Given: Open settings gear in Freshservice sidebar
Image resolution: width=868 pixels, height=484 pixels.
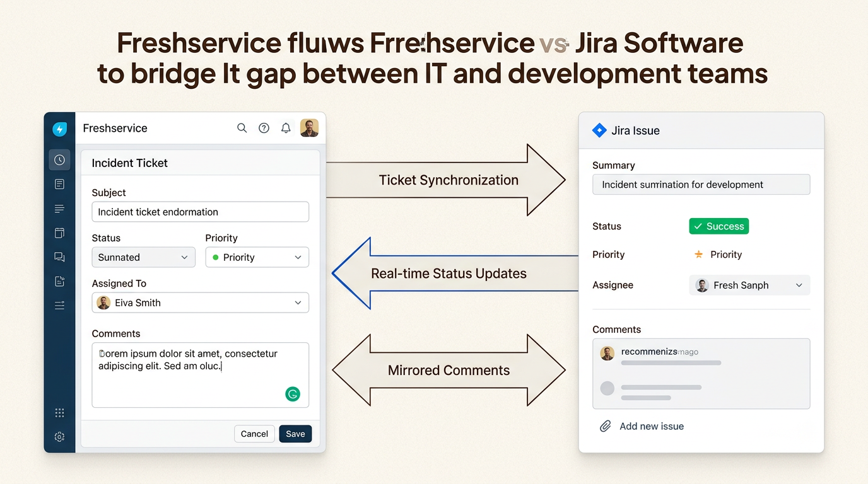Looking at the screenshot, I should [59, 437].
